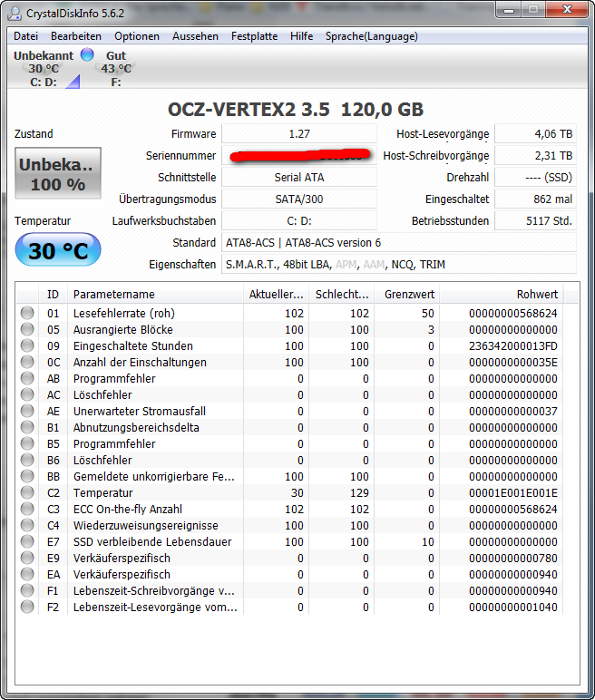
Task: Open the Festplatte menu
Action: coord(254,36)
